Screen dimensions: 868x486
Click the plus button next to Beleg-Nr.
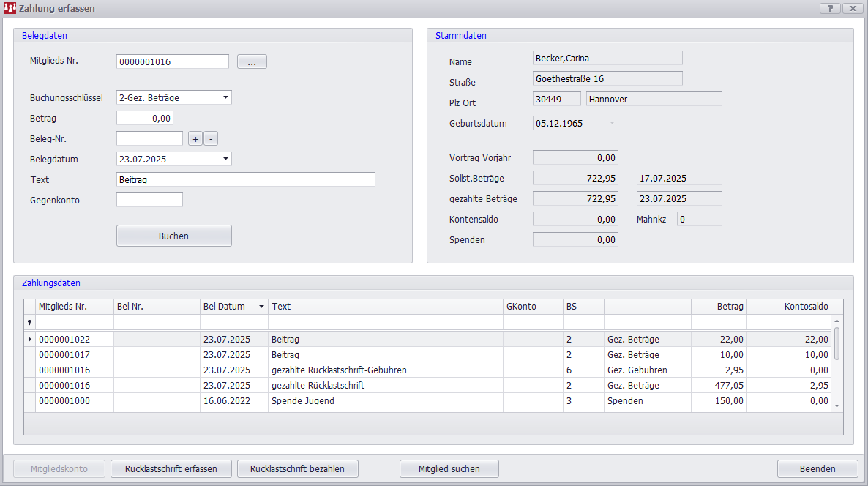click(x=195, y=139)
